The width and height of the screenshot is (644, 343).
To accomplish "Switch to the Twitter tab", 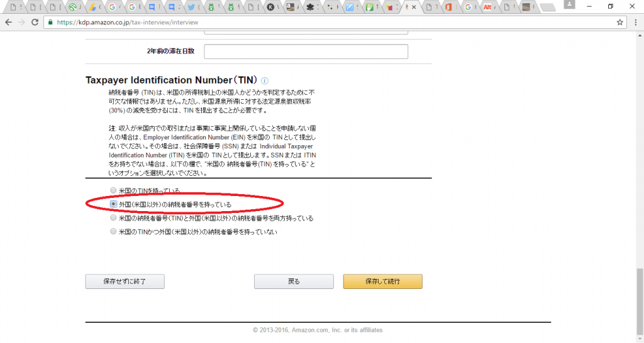I will [x=191, y=7].
